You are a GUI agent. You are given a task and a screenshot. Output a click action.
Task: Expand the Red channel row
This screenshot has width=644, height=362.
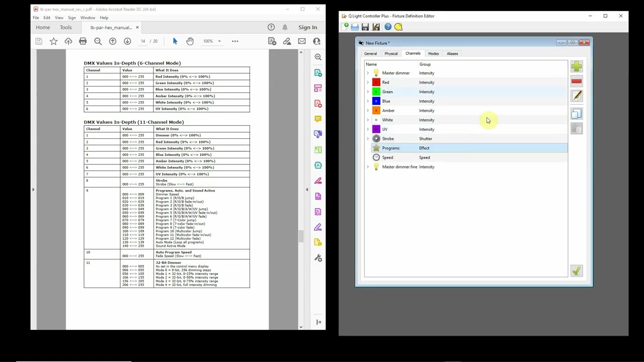[x=368, y=82]
